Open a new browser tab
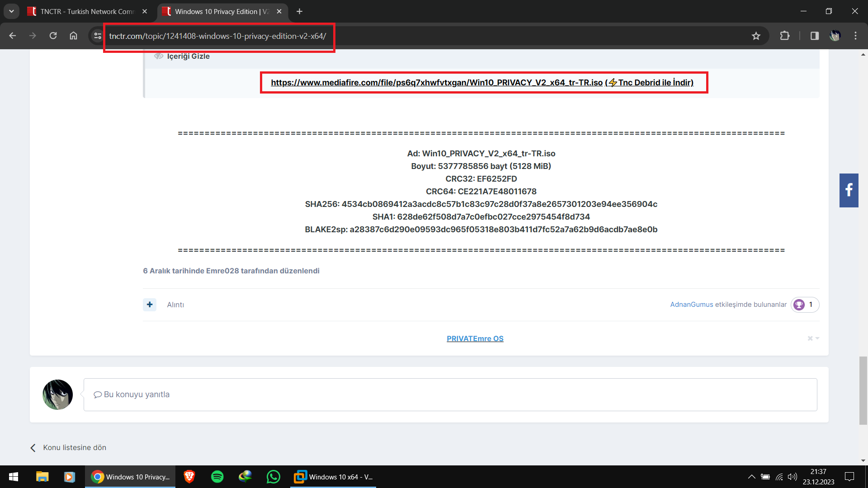The image size is (868, 488). click(299, 11)
